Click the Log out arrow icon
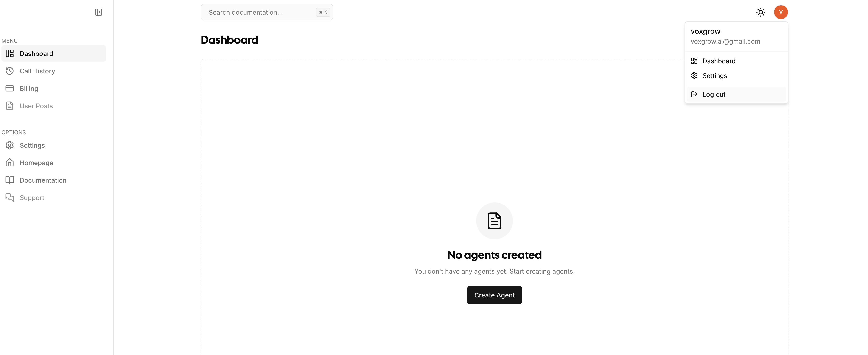 pyautogui.click(x=694, y=94)
